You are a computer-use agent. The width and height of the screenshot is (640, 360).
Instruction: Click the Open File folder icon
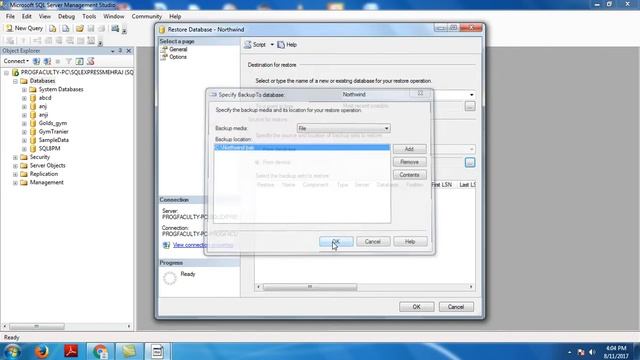pyautogui.click(x=80, y=28)
